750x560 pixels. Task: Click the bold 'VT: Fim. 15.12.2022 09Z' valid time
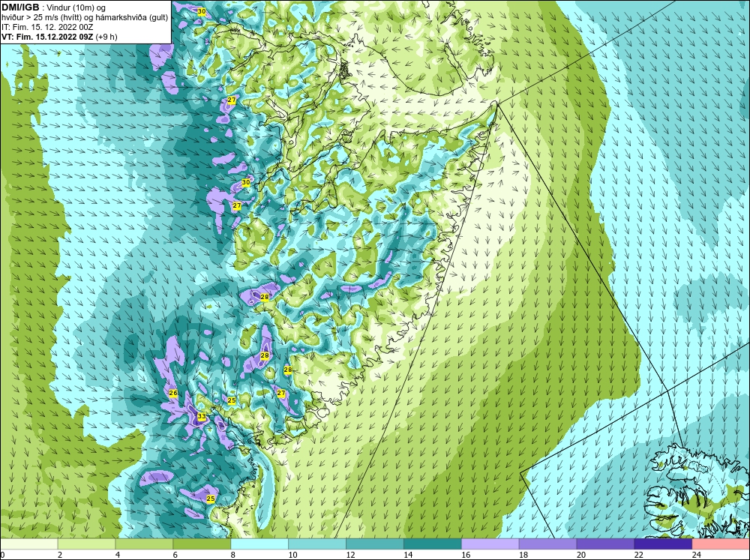click(x=47, y=37)
